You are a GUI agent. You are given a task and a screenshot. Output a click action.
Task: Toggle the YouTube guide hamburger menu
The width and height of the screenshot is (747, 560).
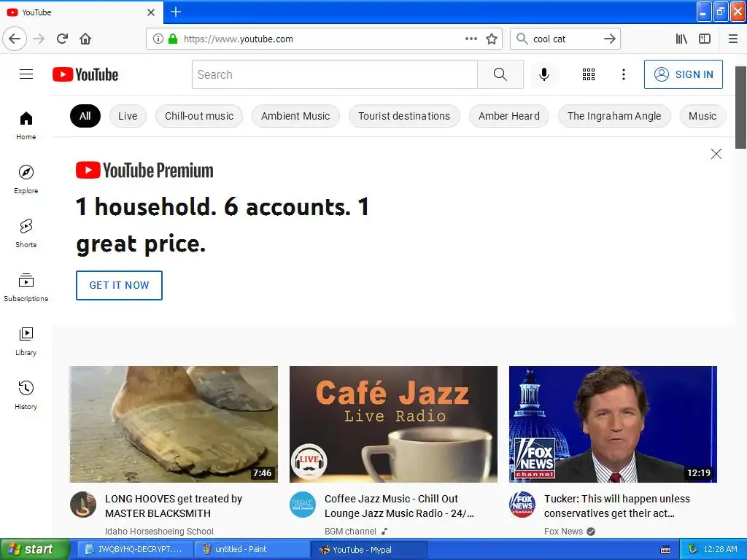[x=26, y=74]
